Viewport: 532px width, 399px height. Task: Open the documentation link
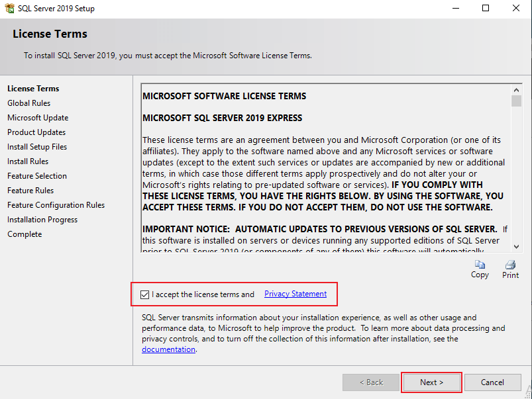168,349
